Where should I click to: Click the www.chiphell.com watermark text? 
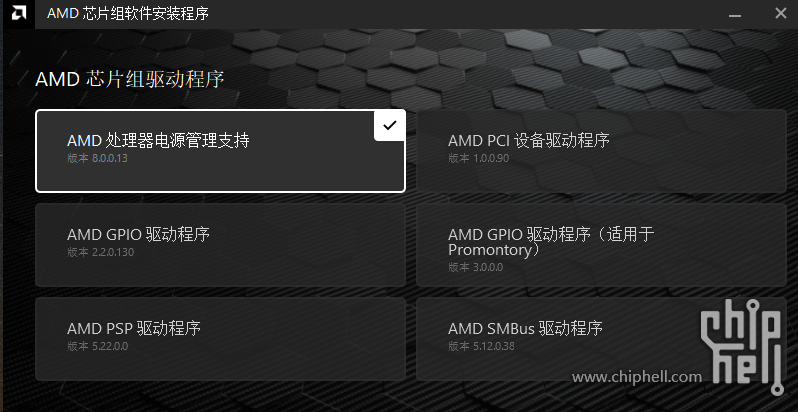click(x=637, y=377)
